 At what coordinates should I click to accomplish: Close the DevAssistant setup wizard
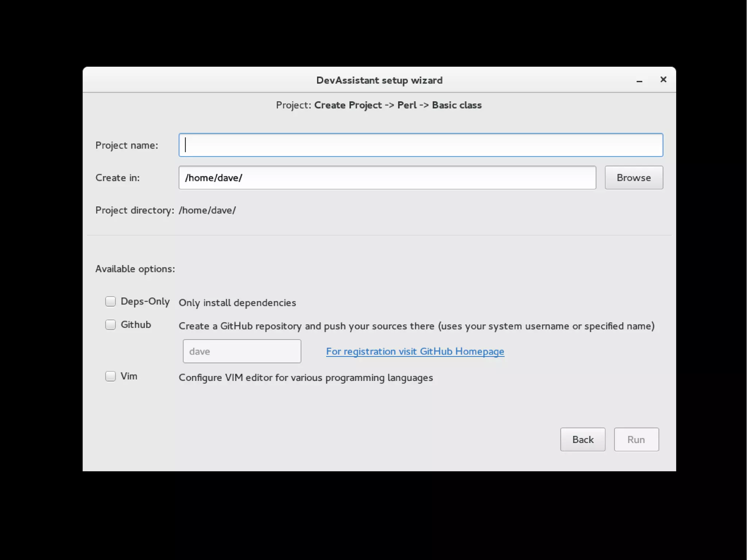(x=663, y=80)
